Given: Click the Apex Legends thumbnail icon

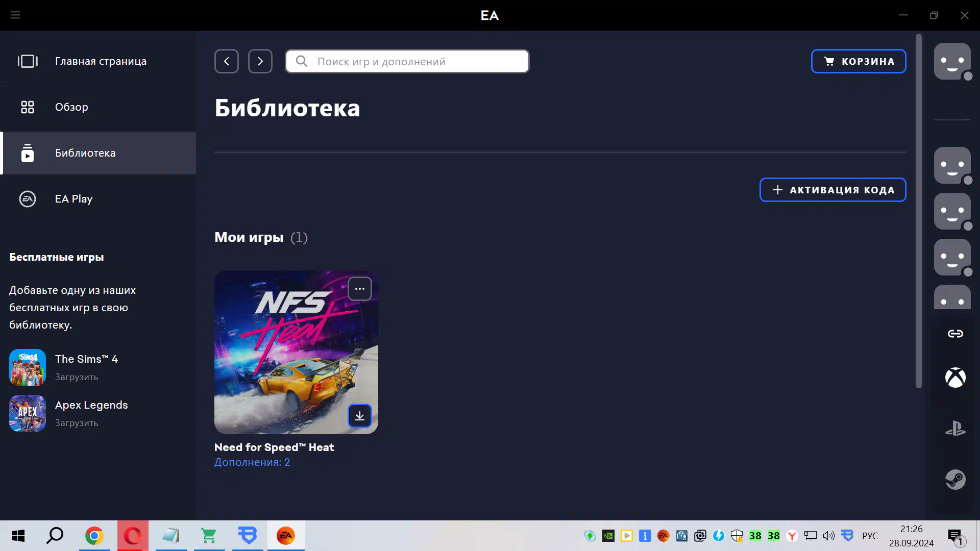Looking at the screenshot, I should (28, 413).
